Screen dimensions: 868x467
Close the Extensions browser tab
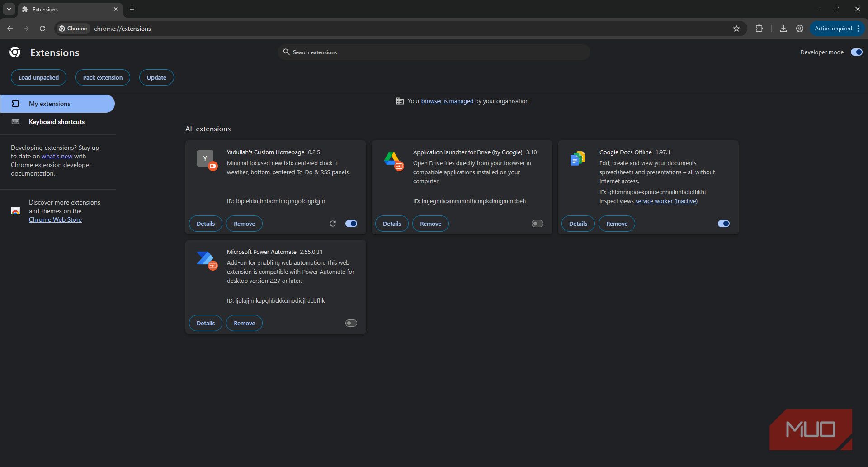pyautogui.click(x=116, y=9)
